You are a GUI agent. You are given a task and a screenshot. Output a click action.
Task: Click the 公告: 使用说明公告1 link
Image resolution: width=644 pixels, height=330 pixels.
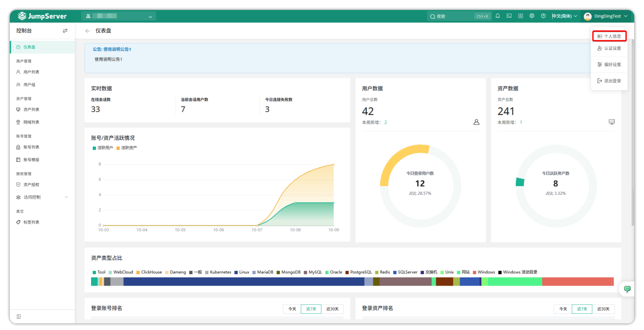[112, 49]
